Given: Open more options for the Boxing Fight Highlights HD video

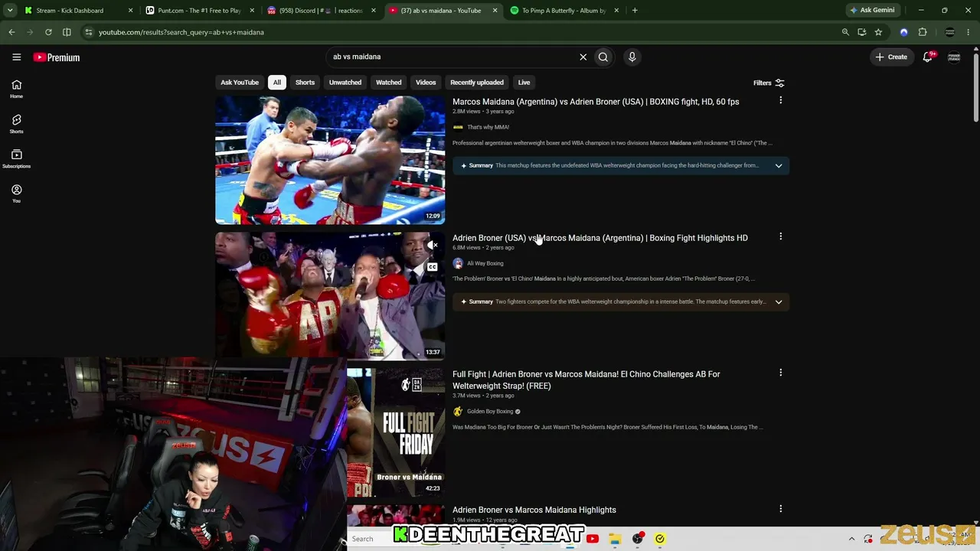Looking at the screenshot, I should (x=780, y=236).
